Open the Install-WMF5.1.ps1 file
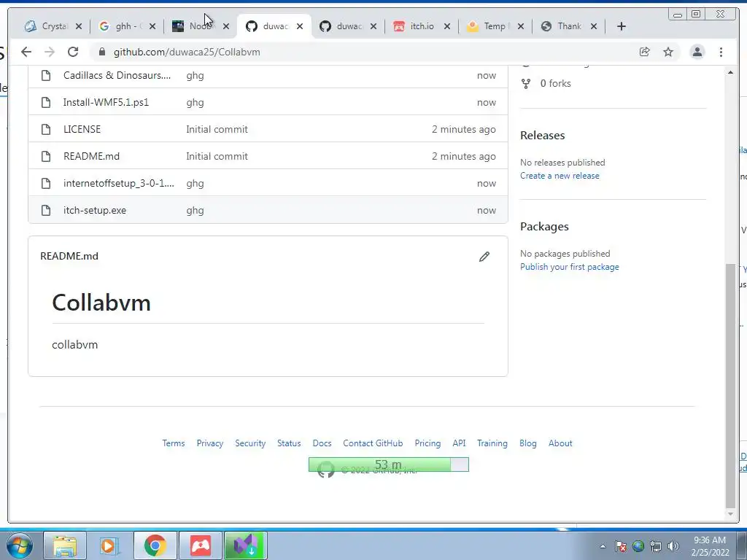The image size is (747, 560). 107,102
